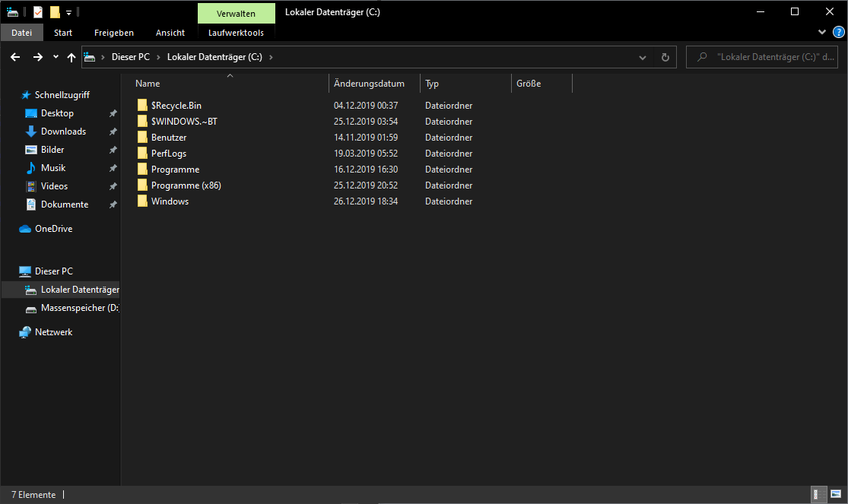Select the Programme (x86) folder icon

pos(142,185)
